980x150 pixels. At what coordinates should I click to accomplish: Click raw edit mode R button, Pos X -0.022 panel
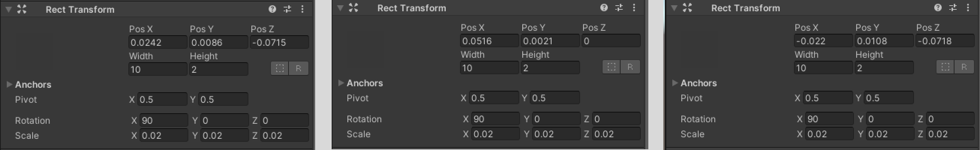pos(964,67)
